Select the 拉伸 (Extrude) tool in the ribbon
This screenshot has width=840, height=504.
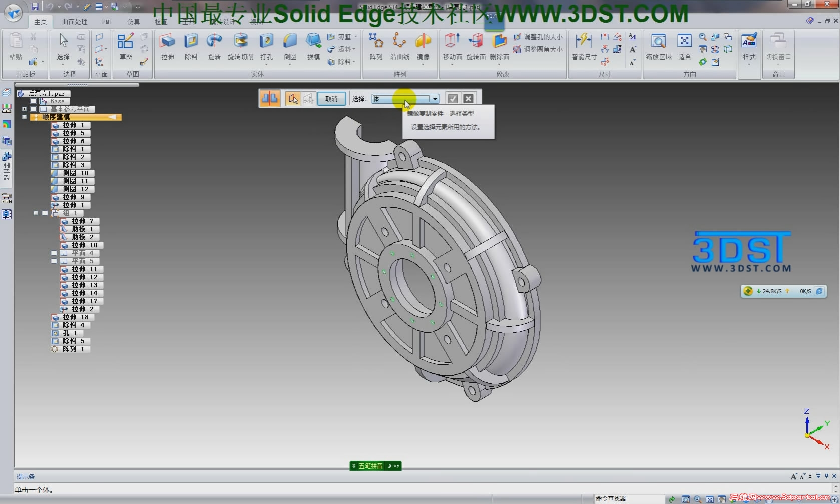pos(167,47)
